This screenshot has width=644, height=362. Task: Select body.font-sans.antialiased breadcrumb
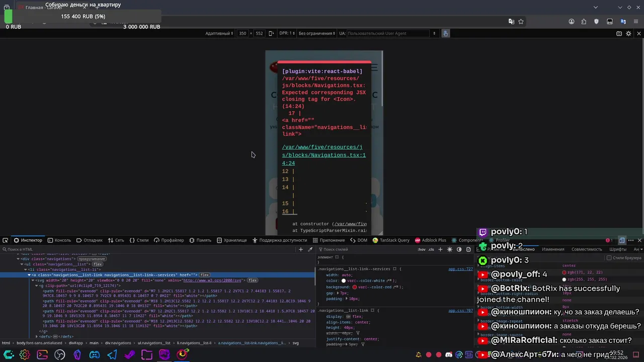(39, 343)
